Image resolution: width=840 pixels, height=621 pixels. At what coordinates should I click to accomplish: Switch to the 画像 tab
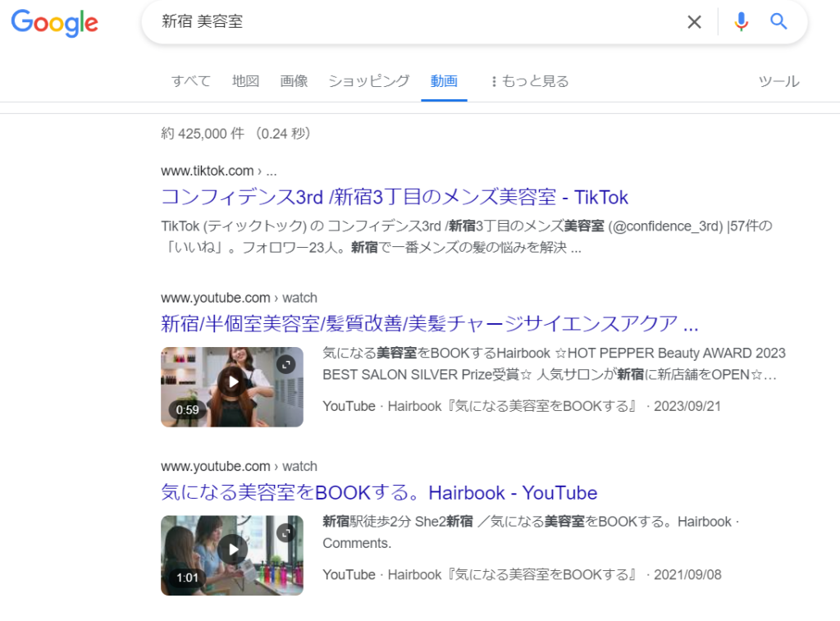click(294, 81)
